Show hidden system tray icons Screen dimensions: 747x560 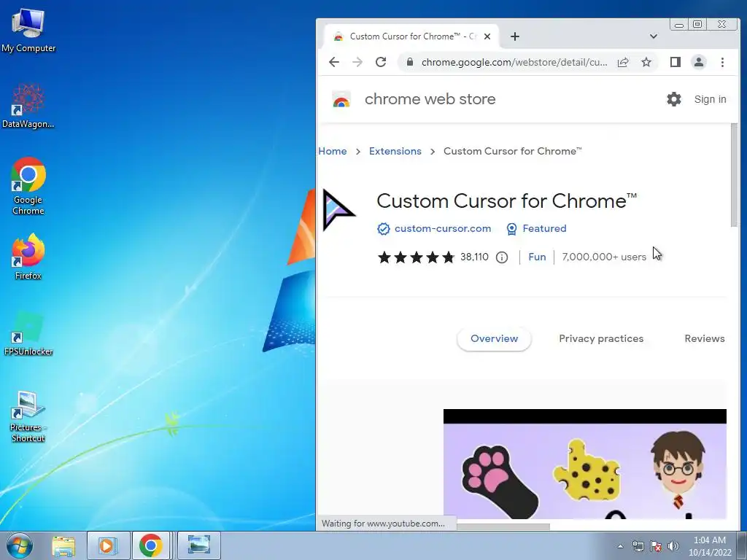tap(620, 546)
